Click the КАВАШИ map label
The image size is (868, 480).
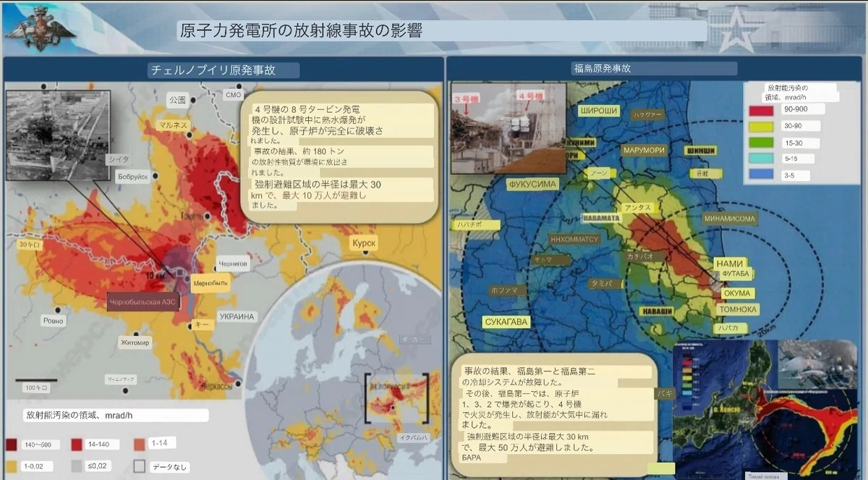coord(658,310)
